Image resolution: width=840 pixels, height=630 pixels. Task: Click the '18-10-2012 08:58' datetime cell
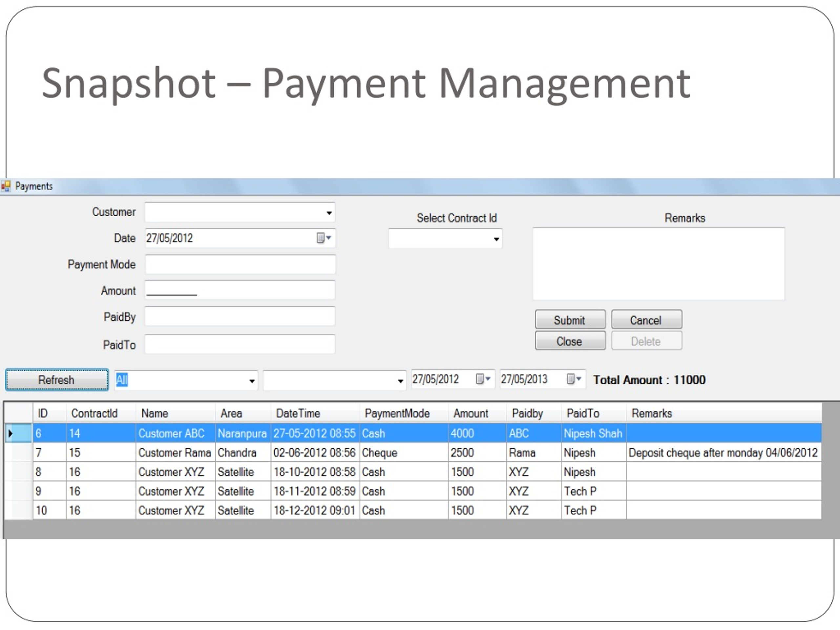pyautogui.click(x=315, y=472)
